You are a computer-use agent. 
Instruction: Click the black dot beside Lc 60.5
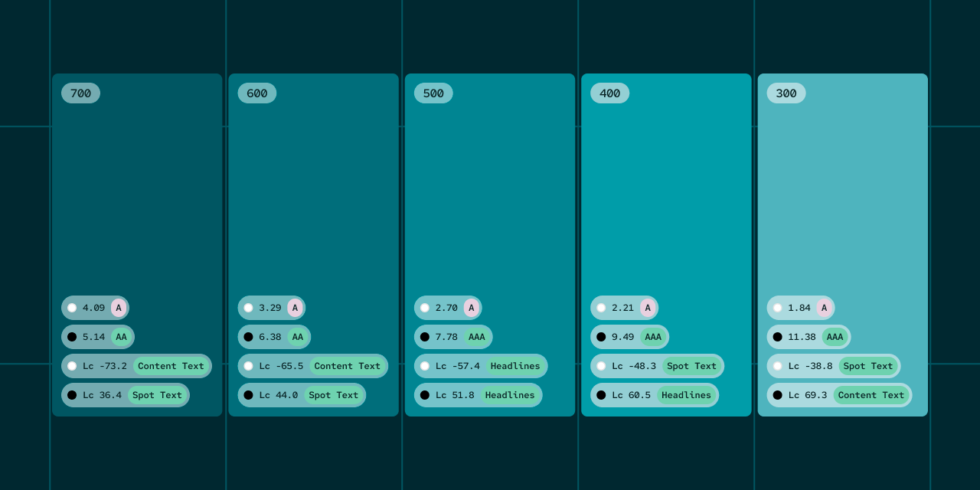[x=601, y=395]
